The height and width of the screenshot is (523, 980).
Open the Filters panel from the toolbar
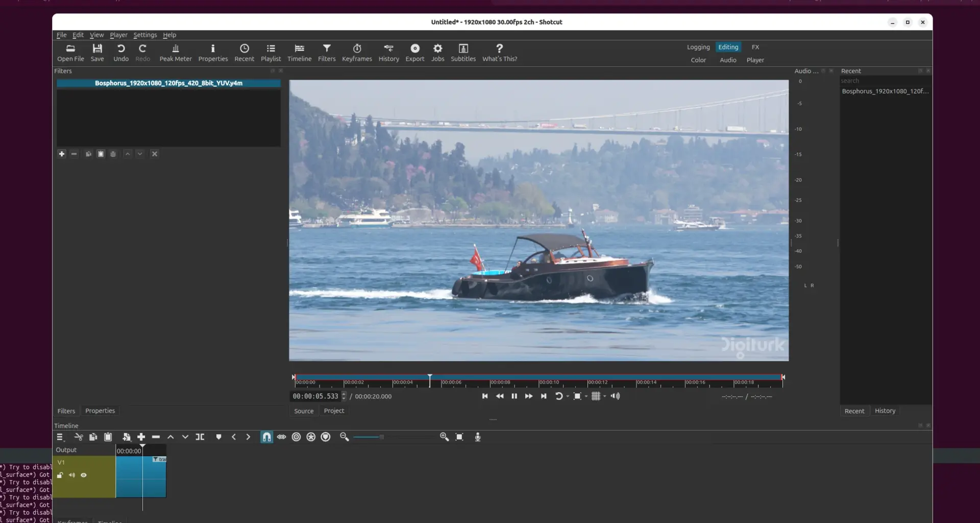[327, 52]
